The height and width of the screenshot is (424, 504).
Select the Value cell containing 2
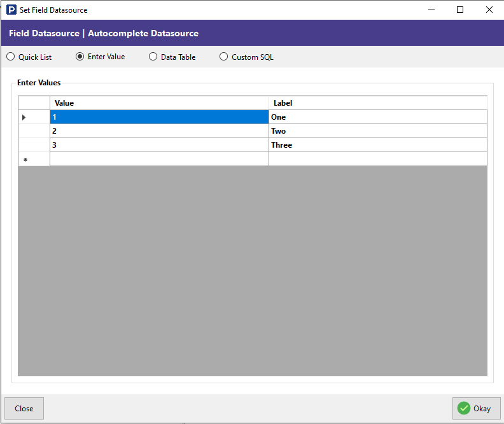point(159,131)
